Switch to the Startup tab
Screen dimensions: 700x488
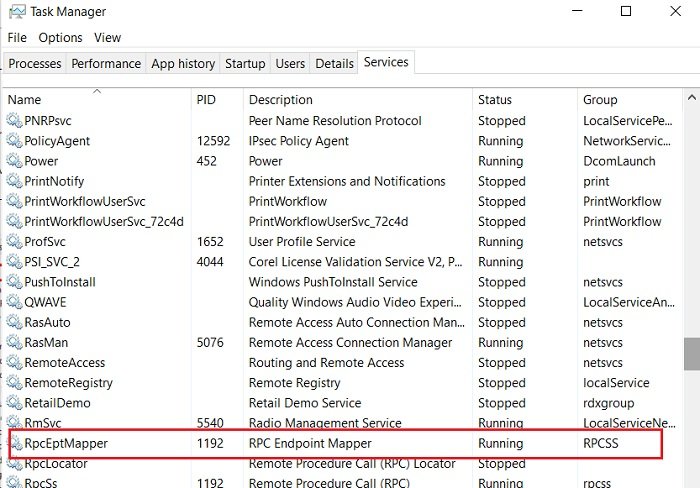coord(245,63)
